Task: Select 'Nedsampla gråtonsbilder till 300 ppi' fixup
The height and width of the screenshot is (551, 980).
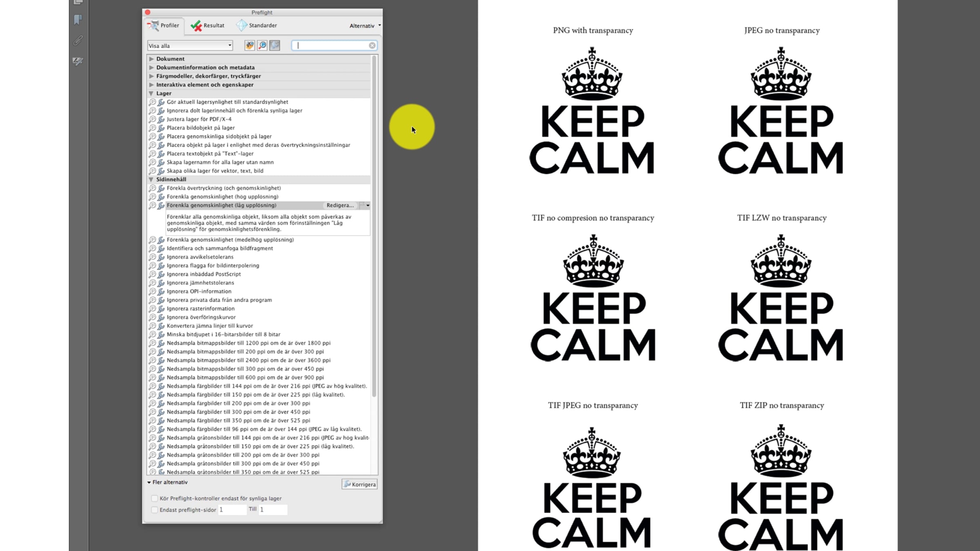Action: 243,464
